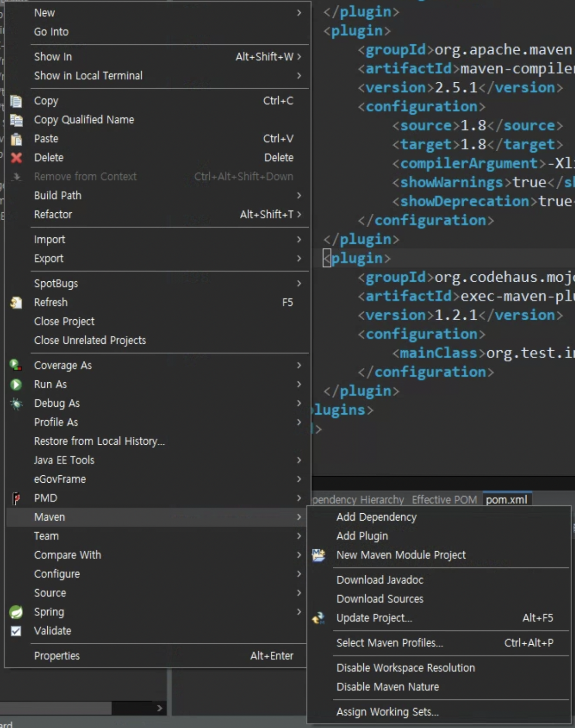Click the New Maven Module Project icon
The image size is (575, 728).
(x=319, y=555)
